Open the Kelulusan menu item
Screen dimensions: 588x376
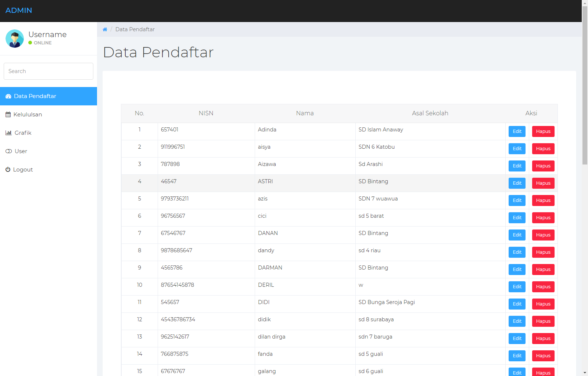[28, 115]
